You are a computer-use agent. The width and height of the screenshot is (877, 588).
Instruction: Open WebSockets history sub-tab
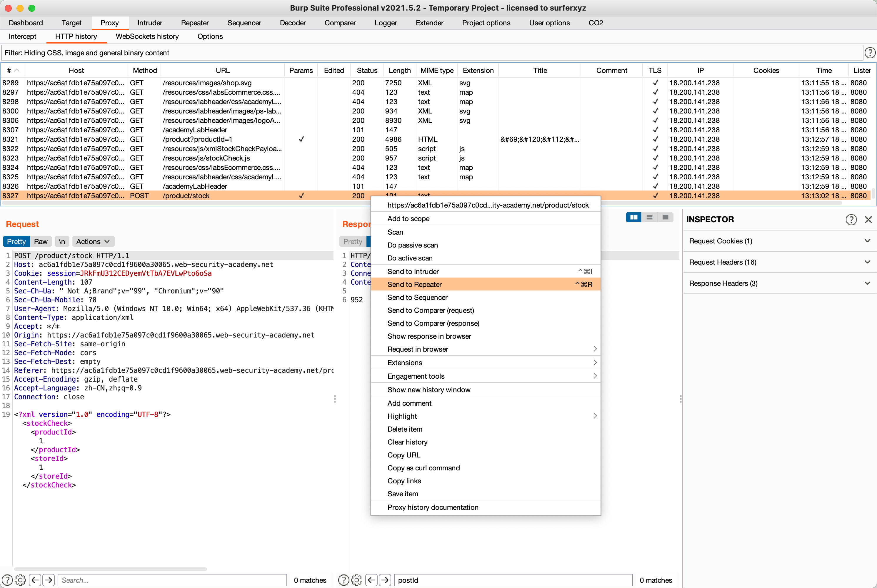click(x=147, y=36)
